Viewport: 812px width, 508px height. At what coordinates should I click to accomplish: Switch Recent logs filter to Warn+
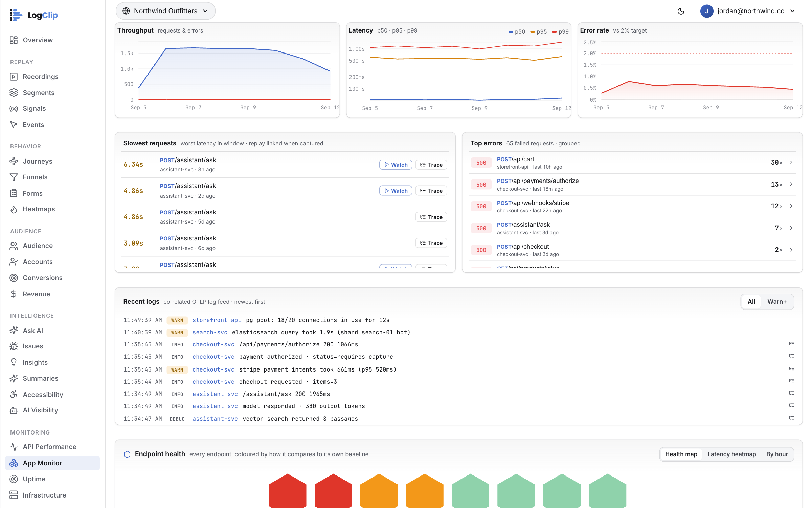point(777,301)
